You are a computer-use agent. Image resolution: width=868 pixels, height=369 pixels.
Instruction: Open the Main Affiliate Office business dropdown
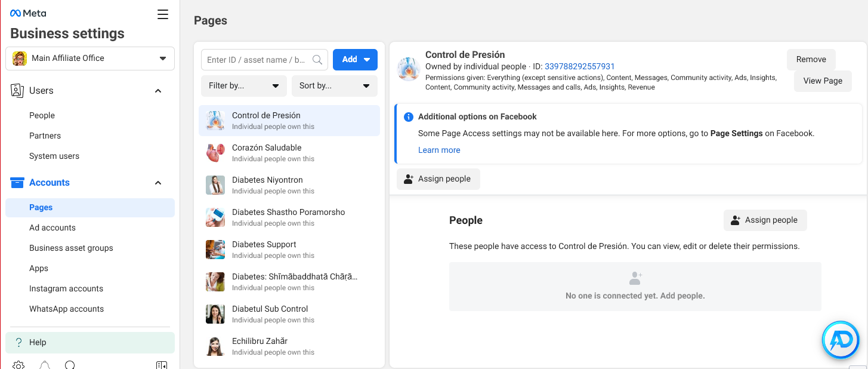click(90, 59)
